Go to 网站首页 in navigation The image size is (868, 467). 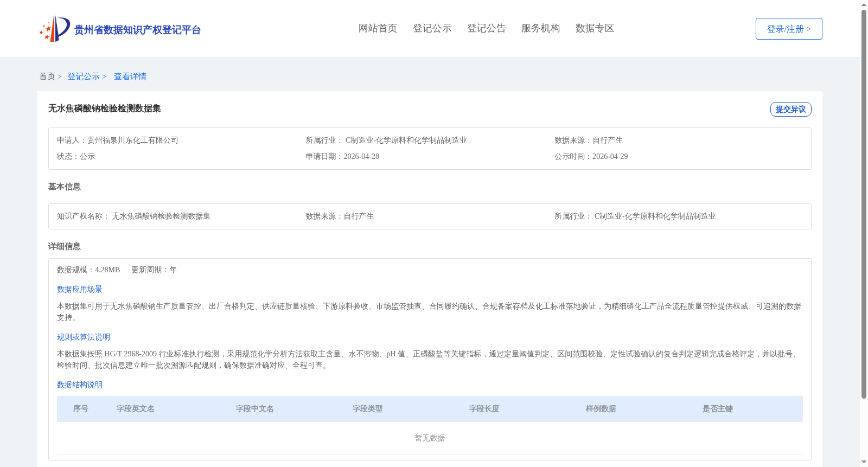click(378, 28)
